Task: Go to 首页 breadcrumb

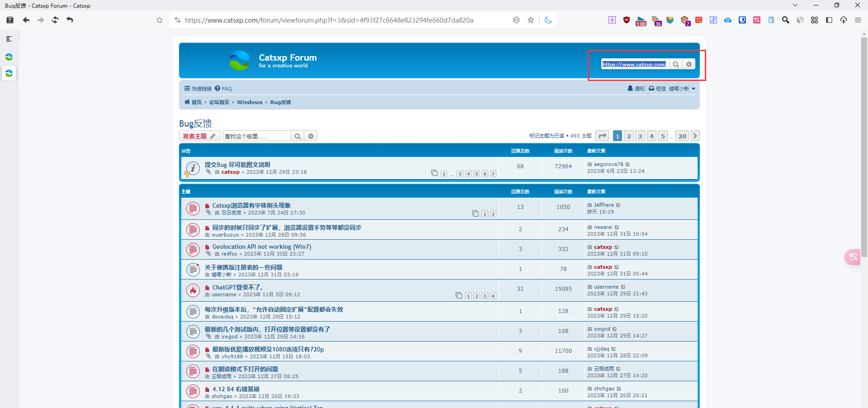Action: pos(193,102)
